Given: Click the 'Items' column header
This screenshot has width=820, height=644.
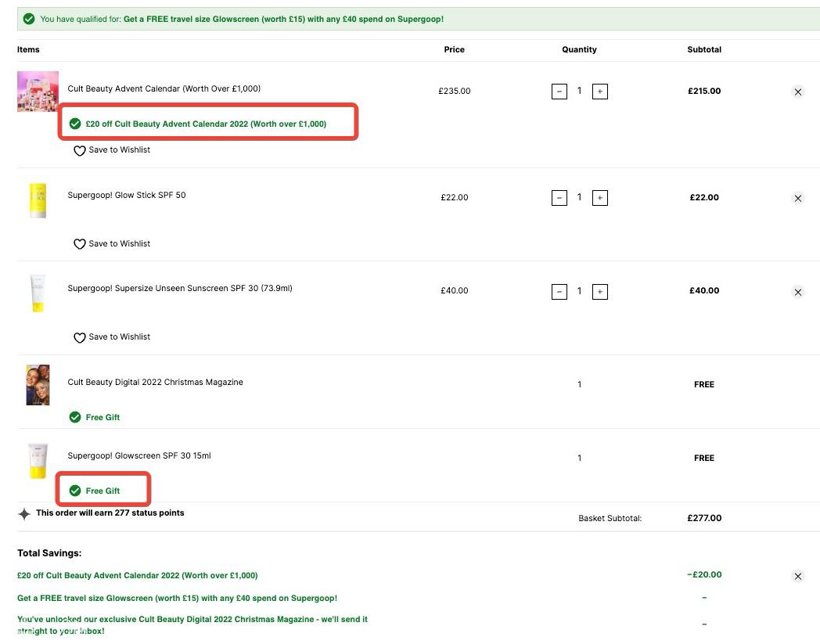Looking at the screenshot, I should coord(28,50).
